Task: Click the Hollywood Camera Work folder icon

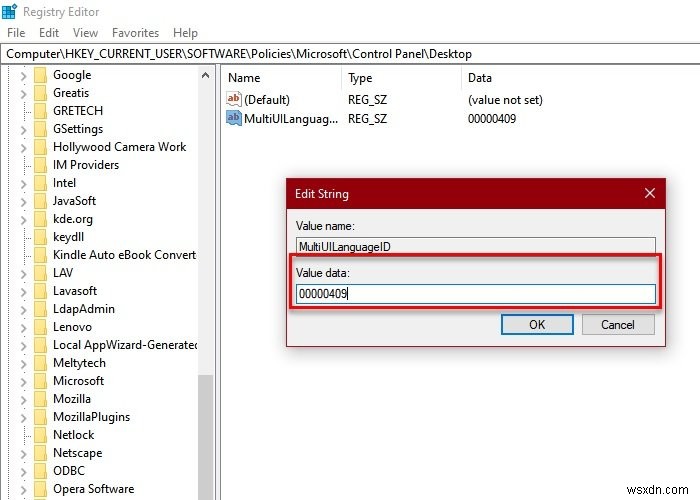Action: [40, 147]
